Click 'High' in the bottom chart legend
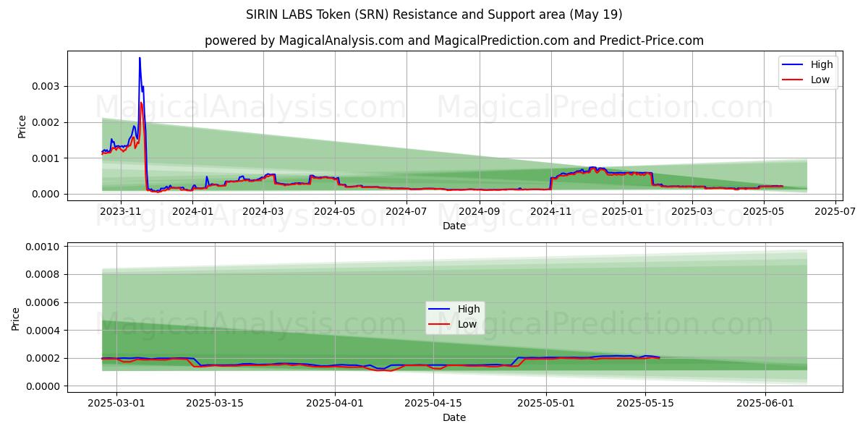 [469, 309]
